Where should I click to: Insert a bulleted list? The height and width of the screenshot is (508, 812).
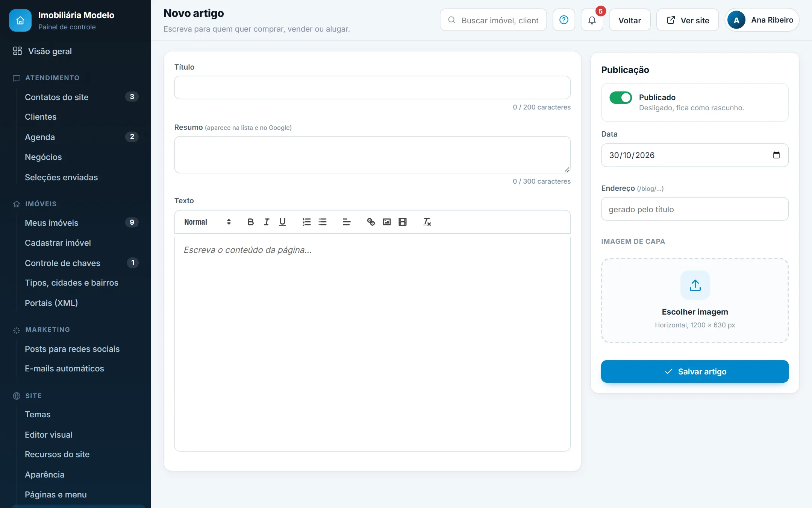(x=323, y=222)
